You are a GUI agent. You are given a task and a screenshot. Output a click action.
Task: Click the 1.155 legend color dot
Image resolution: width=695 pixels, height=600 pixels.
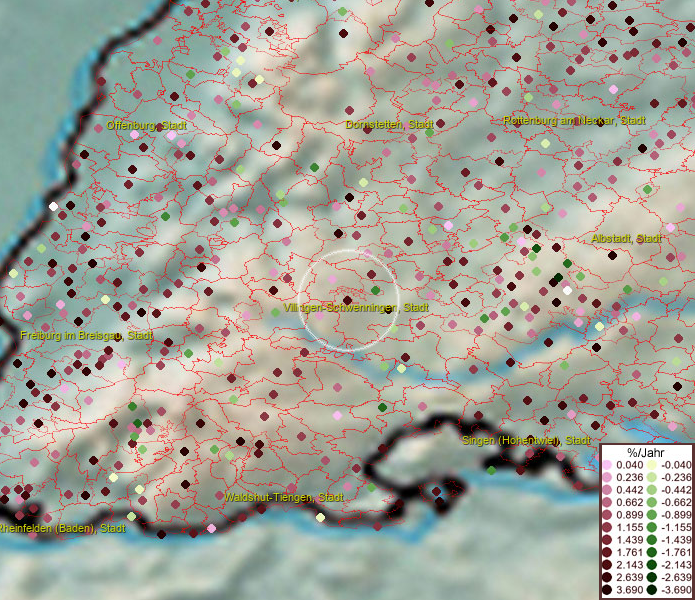(608, 528)
